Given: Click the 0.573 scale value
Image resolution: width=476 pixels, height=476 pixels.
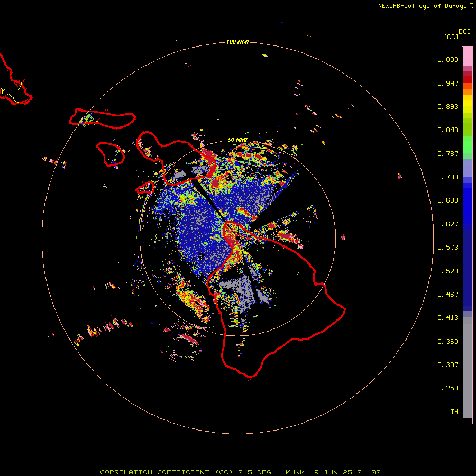Looking at the screenshot, I should tap(448, 248).
